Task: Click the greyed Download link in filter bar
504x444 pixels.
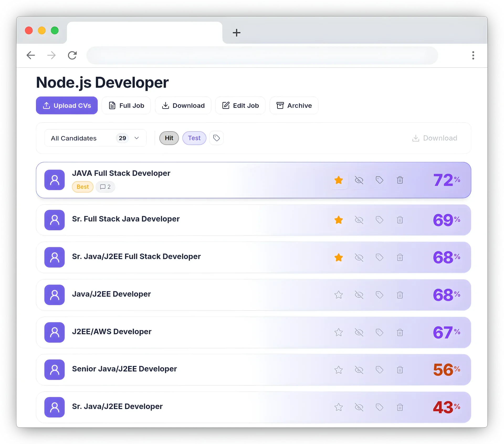Action: (x=435, y=138)
